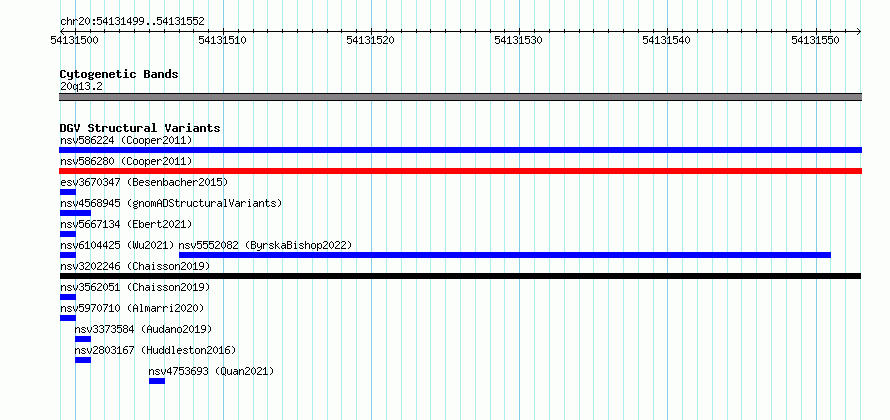890x420 pixels.
Task: Open nsv5552082 (ByrskaBishop2022) variant label
Action: 266,245
